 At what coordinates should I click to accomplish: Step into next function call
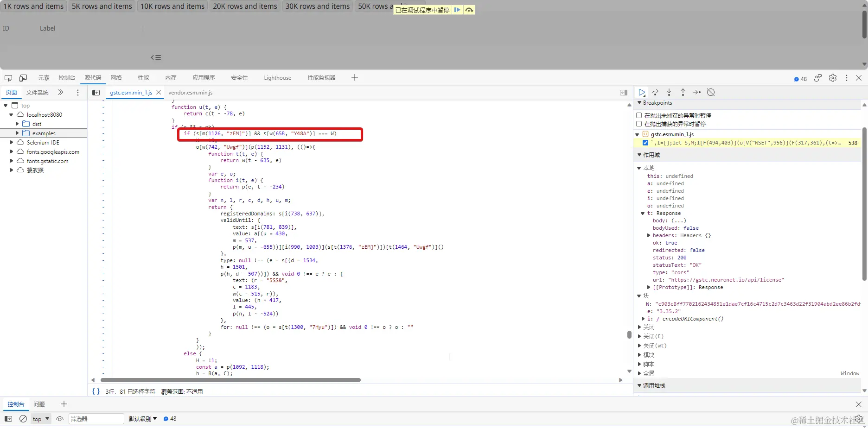click(669, 92)
